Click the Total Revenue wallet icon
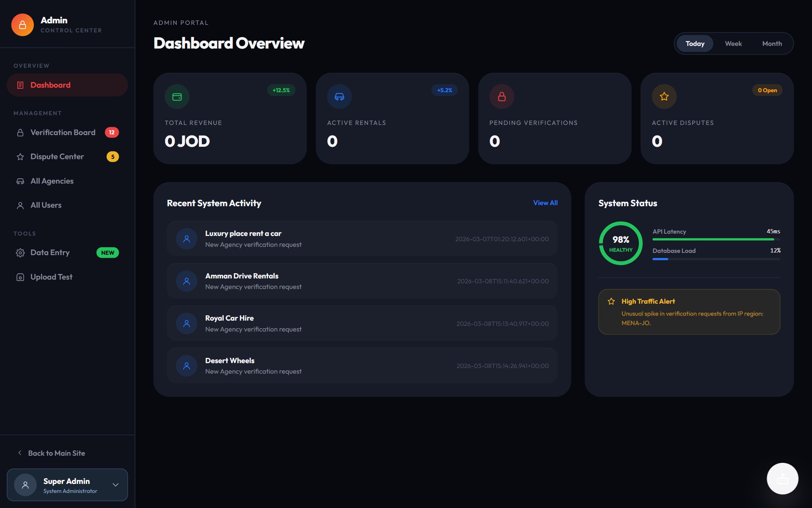The height and width of the screenshot is (508, 812). click(177, 97)
